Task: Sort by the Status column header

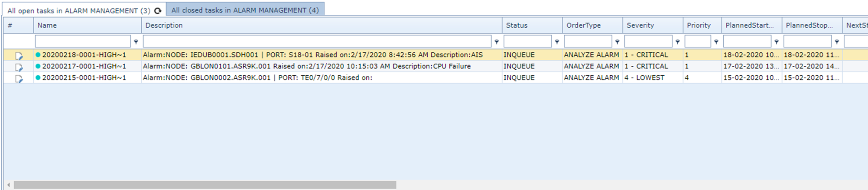Action: tap(517, 25)
